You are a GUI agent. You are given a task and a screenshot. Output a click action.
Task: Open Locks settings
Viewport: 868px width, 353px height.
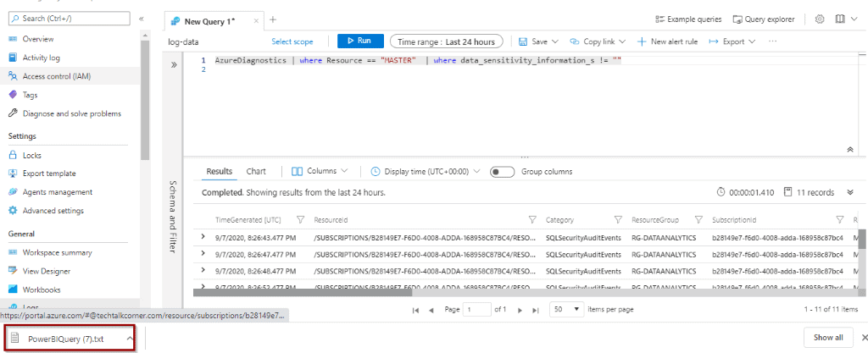coord(31,155)
